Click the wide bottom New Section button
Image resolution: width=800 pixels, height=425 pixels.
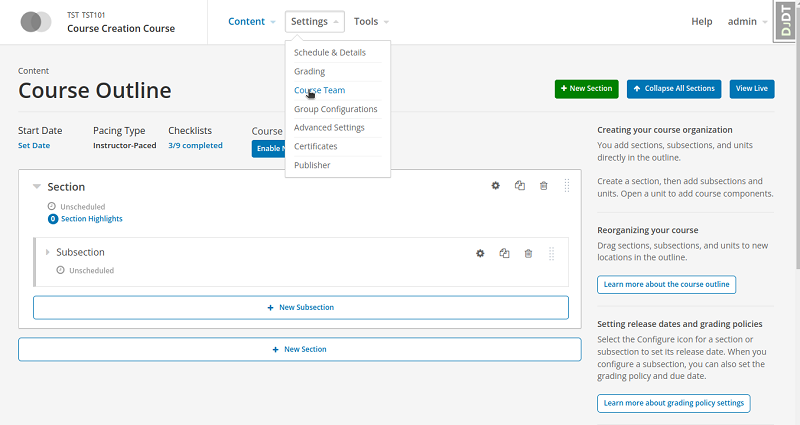(x=299, y=349)
